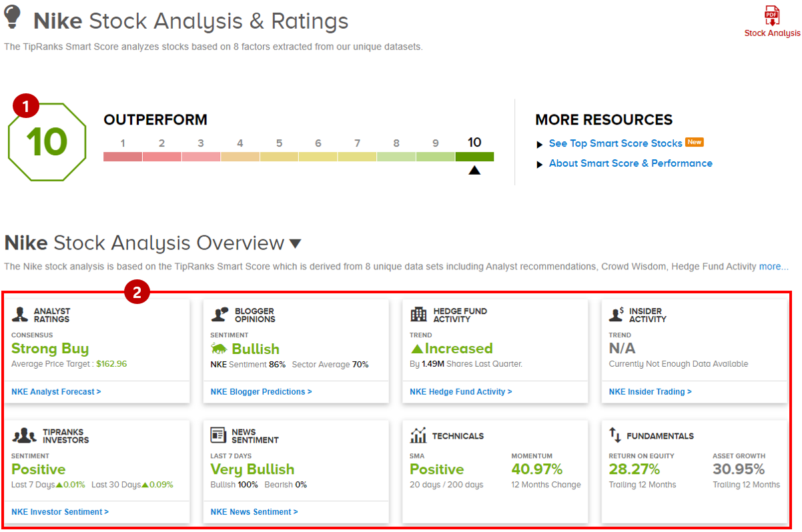The width and height of the screenshot is (802, 532).
Task: Click the Last 30 Days 0.09% text
Action: tap(132, 485)
